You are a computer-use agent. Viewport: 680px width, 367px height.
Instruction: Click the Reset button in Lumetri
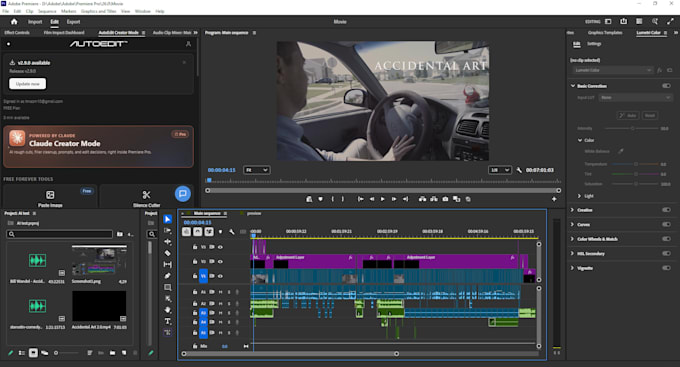click(650, 115)
